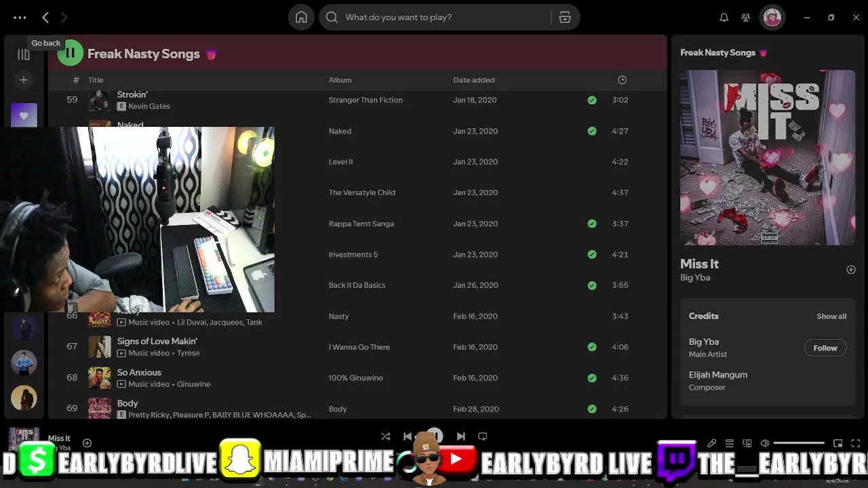The height and width of the screenshot is (488, 868).
Task: Toggle liked checkmark for Body
Action: 592,409
